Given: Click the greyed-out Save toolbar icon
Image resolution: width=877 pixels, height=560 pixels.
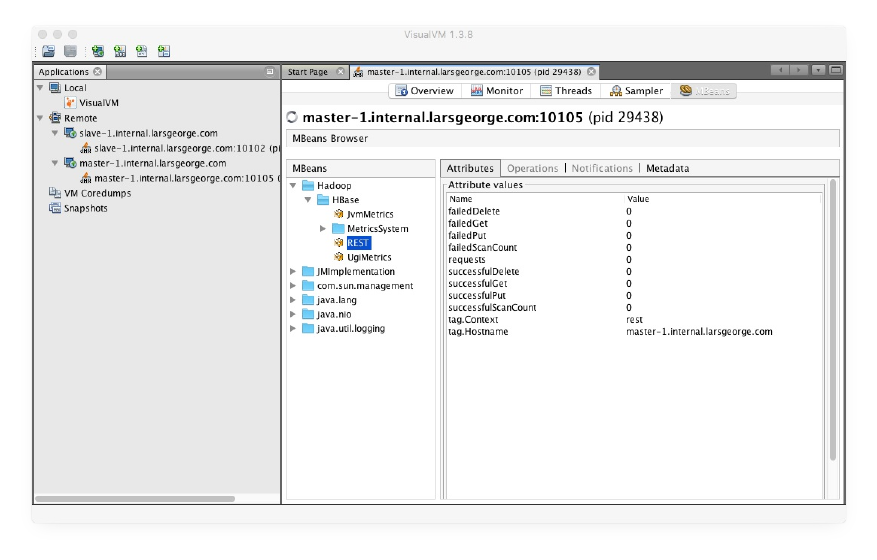Looking at the screenshot, I should (70, 51).
